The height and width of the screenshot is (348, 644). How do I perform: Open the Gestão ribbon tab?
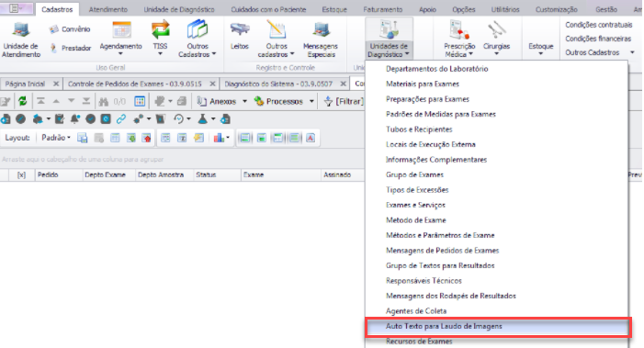[x=606, y=9]
